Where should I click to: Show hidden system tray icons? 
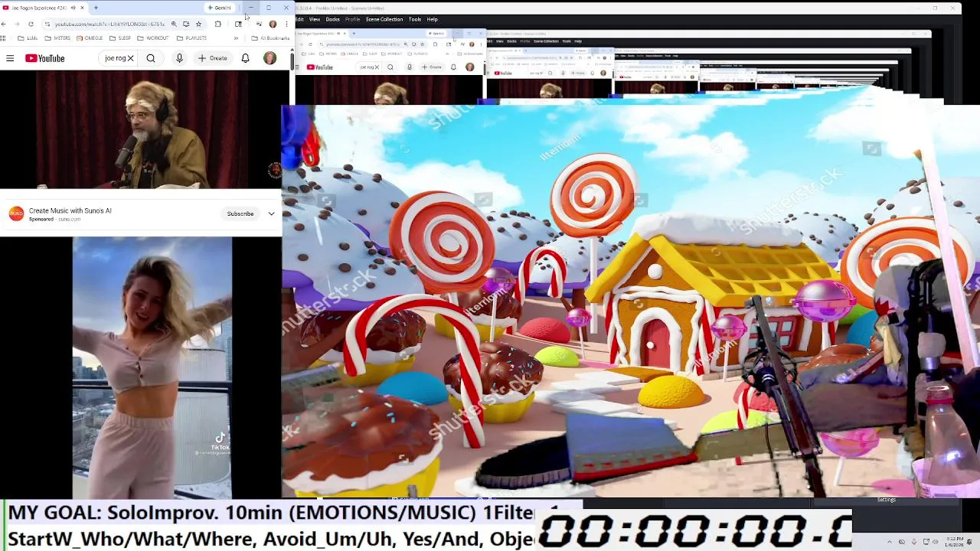[889, 542]
